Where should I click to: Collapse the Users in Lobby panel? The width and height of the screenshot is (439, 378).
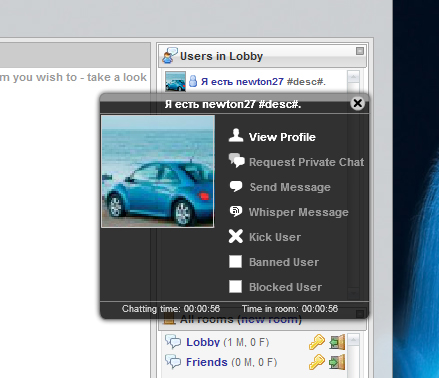point(360,51)
